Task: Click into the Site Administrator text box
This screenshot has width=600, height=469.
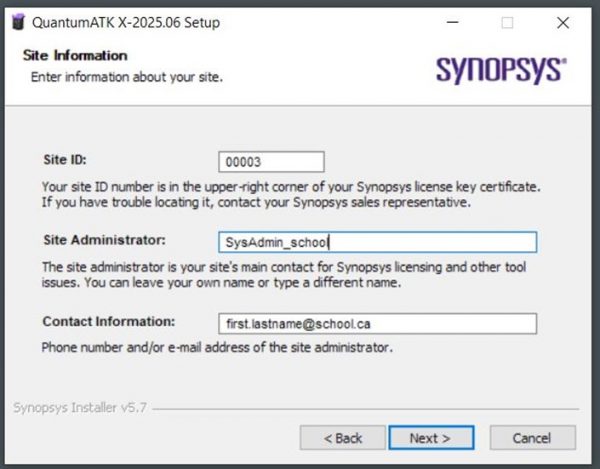Action: [377, 242]
